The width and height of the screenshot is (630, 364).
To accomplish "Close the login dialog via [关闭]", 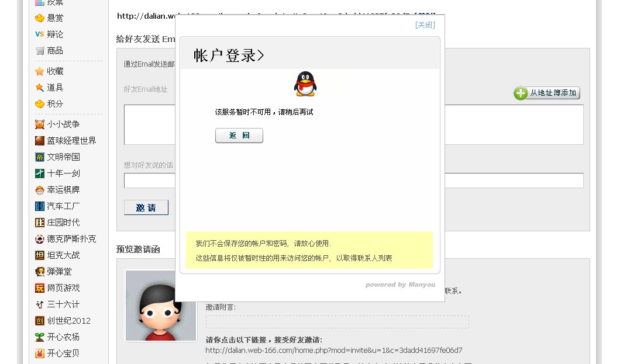I will [x=425, y=25].
